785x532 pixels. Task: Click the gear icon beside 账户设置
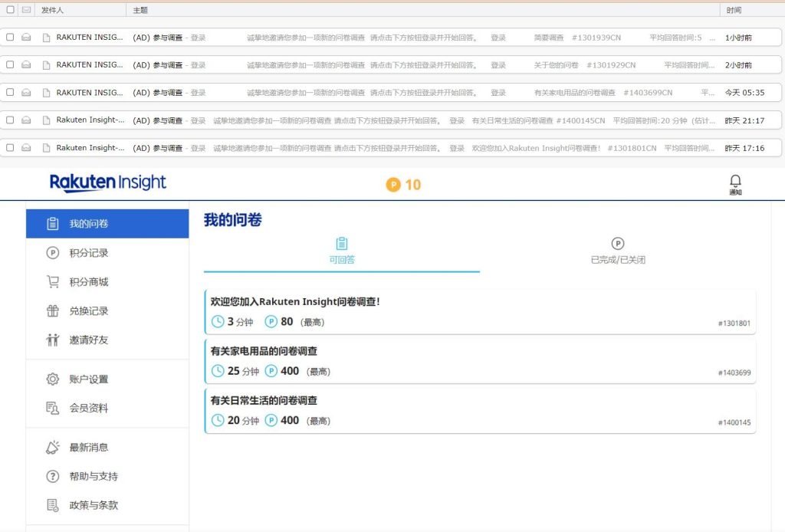(53, 379)
